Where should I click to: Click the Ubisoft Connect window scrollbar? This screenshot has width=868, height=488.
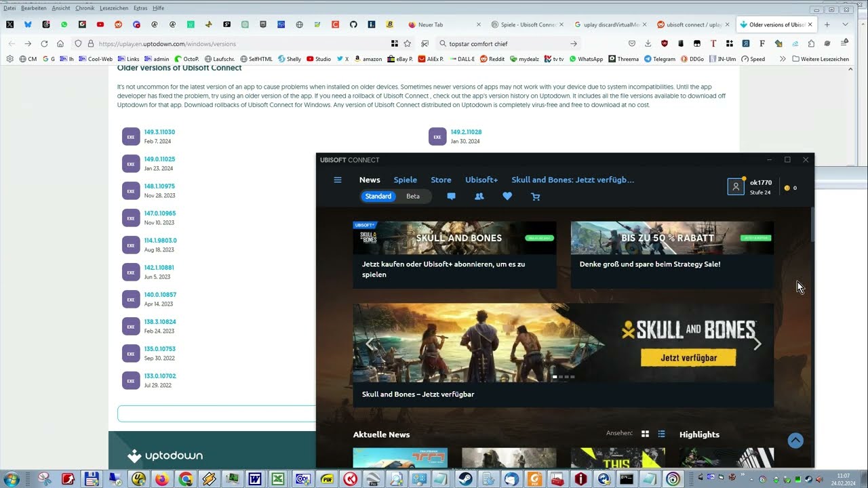[x=811, y=224]
